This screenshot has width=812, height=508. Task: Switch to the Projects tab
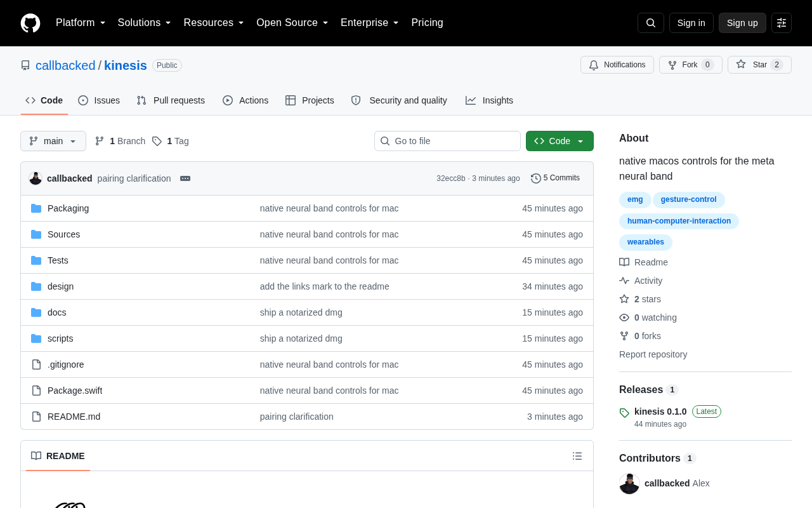310,100
